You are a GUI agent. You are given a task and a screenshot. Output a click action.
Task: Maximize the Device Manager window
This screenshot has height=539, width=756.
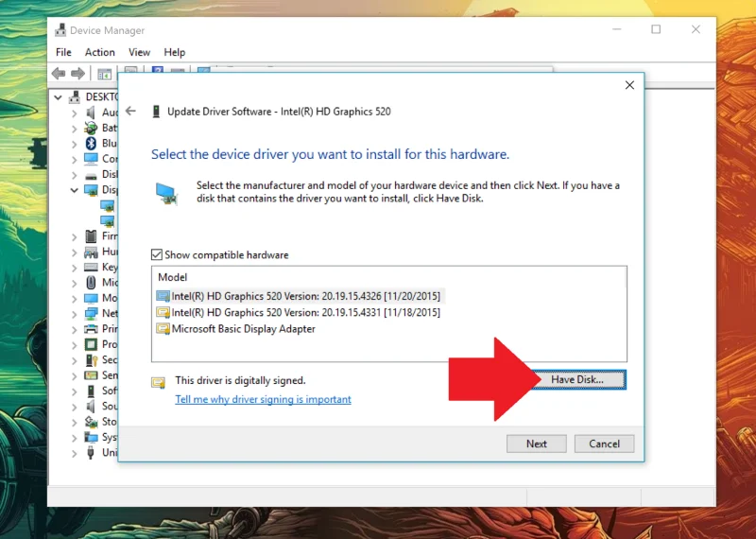coord(656,29)
